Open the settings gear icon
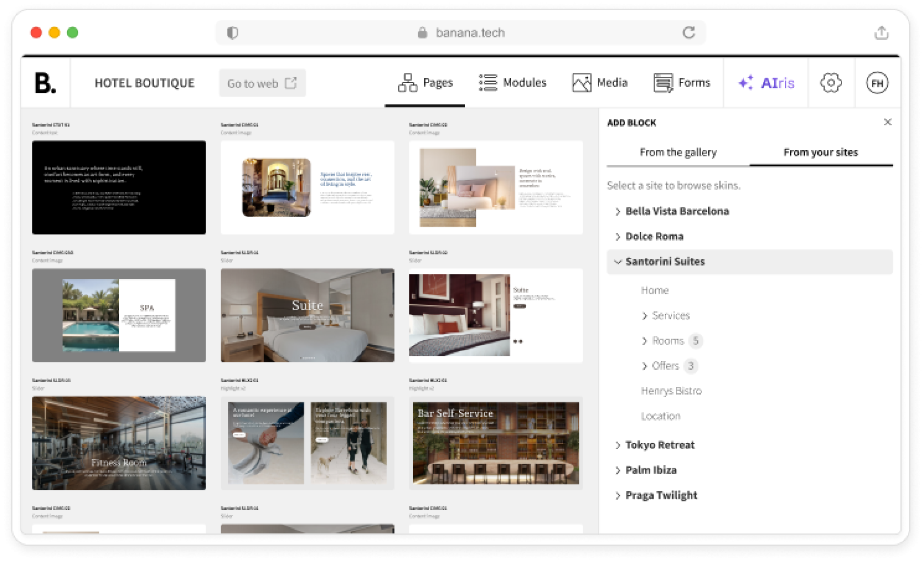Image resolution: width=924 pixels, height=562 pixels. [x=831, y=83]
